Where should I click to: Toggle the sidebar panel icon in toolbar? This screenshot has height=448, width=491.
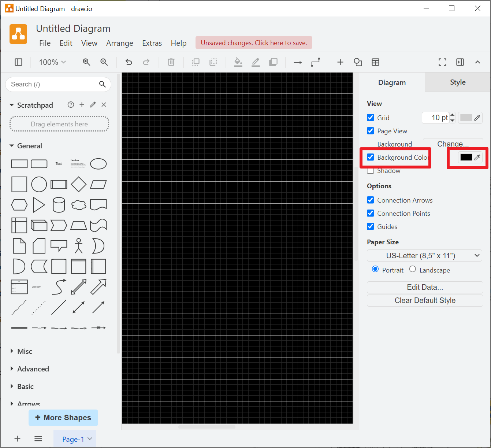coord(18,62)
